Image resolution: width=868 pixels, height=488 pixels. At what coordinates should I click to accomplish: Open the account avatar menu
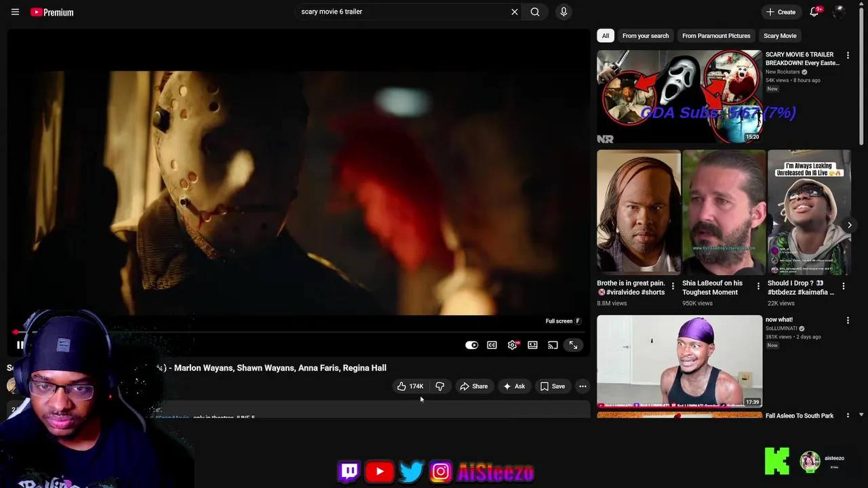click(839, 12)
